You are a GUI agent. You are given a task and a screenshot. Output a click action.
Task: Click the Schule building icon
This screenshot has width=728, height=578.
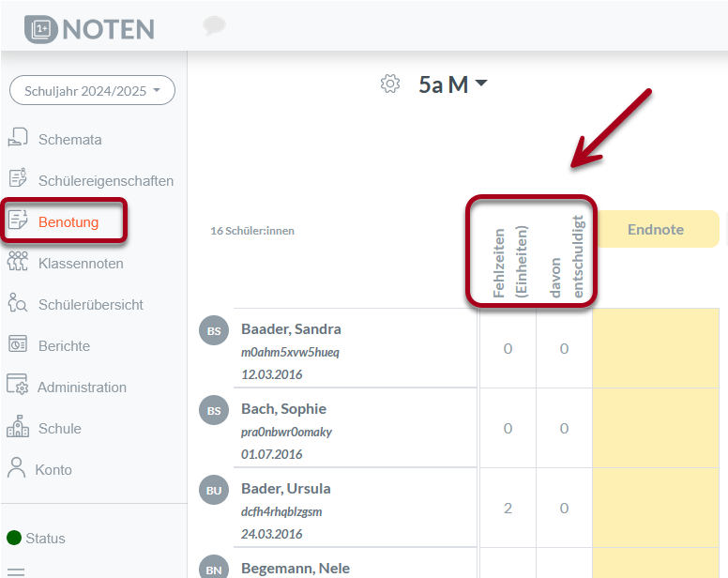tap(18, 427)
